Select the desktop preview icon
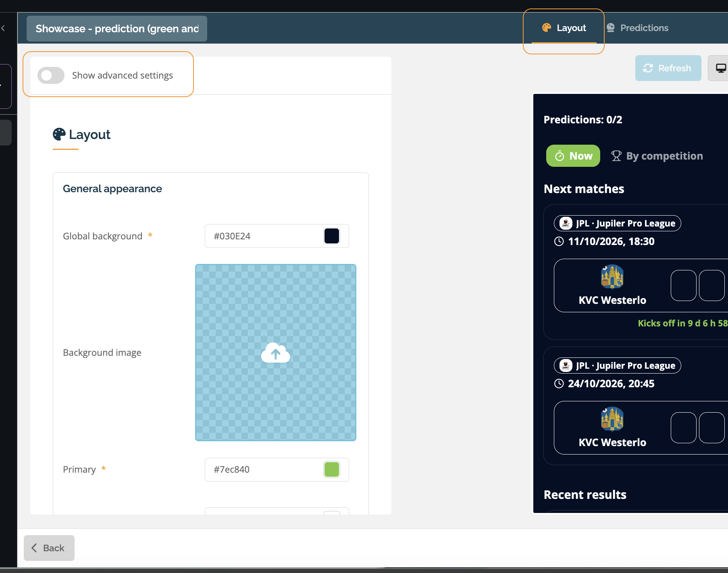 pos(721,68)
